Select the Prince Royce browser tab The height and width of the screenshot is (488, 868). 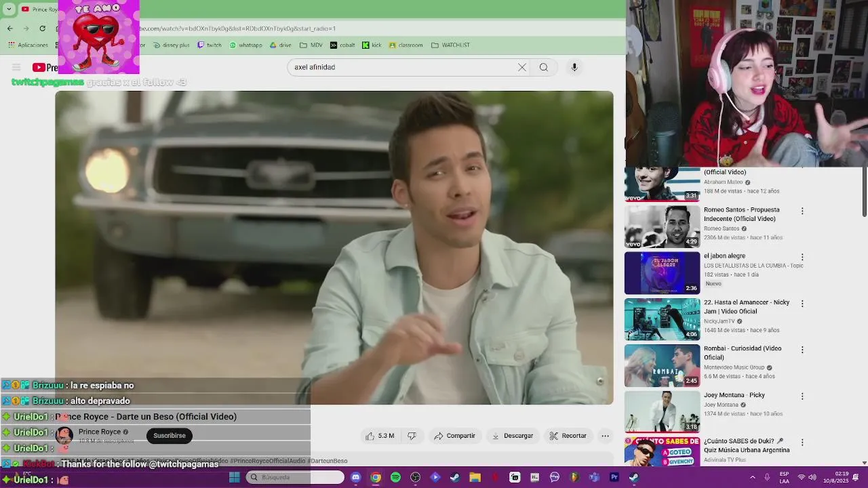[x=39, y=9]
